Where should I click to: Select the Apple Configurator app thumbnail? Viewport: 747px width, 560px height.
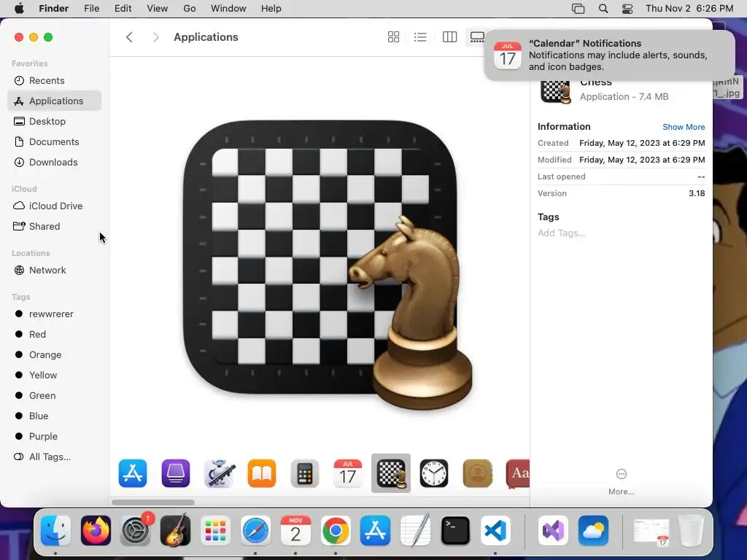(x=175, y=472)
